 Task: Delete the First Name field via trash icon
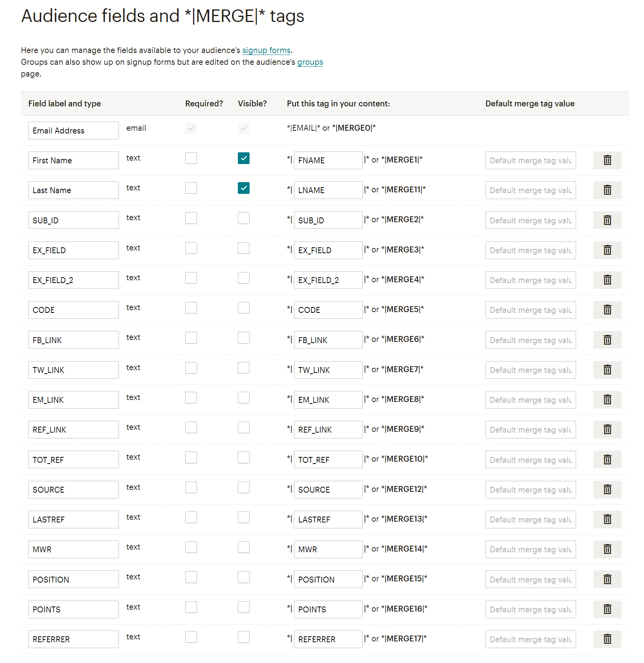[x=607, y=160]
